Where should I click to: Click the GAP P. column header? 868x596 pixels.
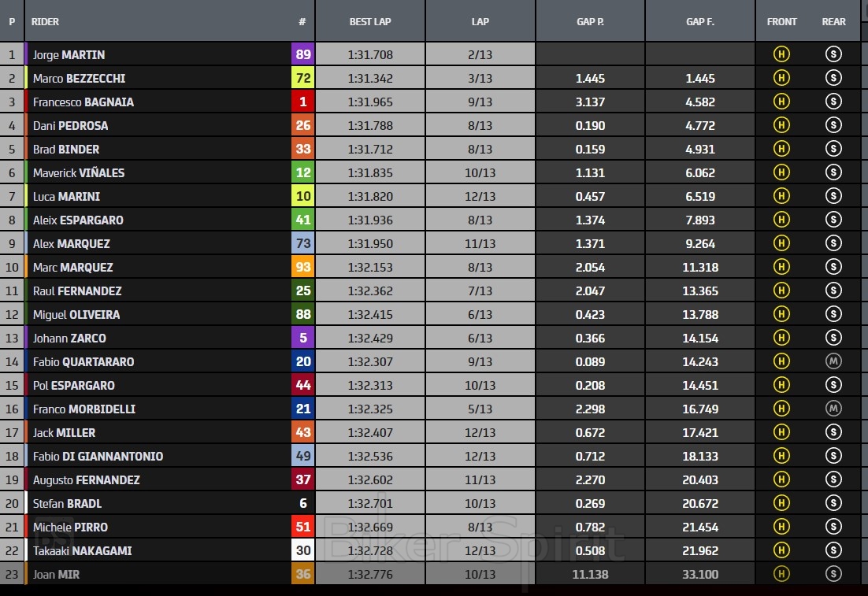[590, 21]
